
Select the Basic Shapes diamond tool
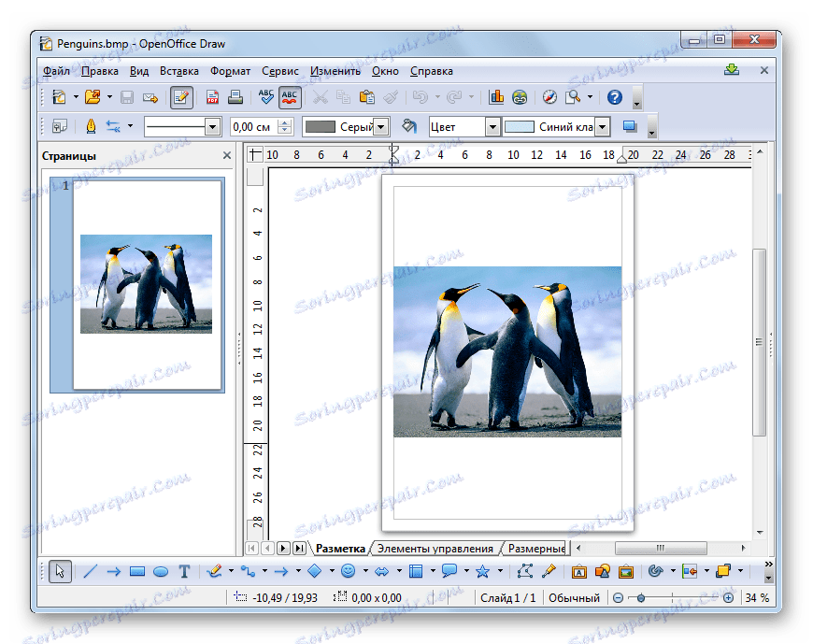click(315, 571)
